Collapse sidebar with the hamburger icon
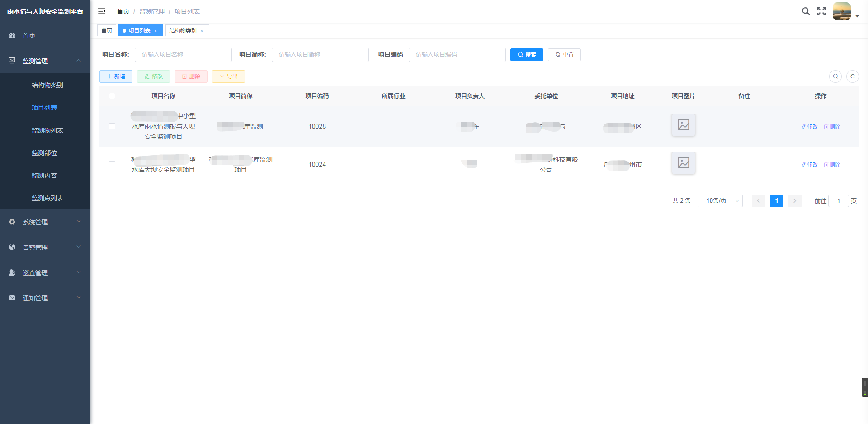This screenshot has width=868, height=424. (x=102, y=11)
